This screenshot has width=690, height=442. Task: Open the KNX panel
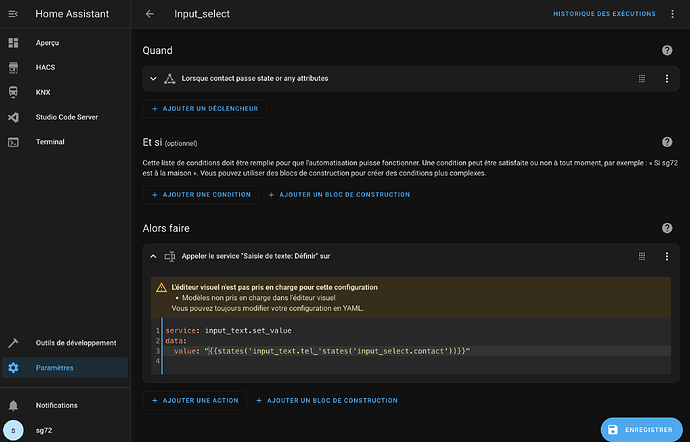pos(65,92)
